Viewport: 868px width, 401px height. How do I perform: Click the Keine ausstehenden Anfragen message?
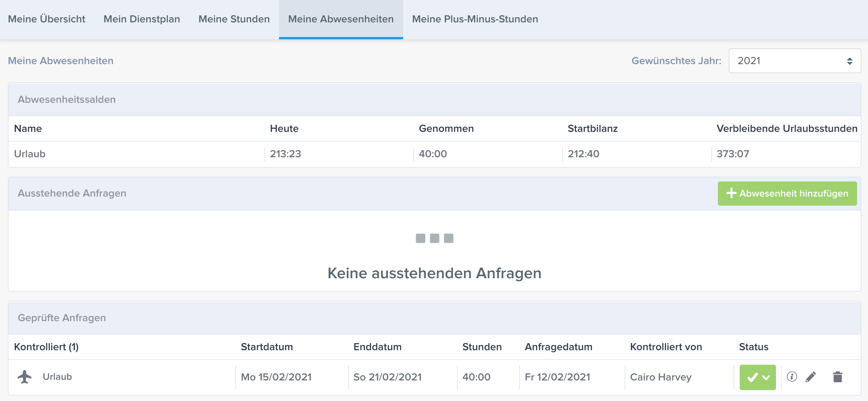pos(434,273)
